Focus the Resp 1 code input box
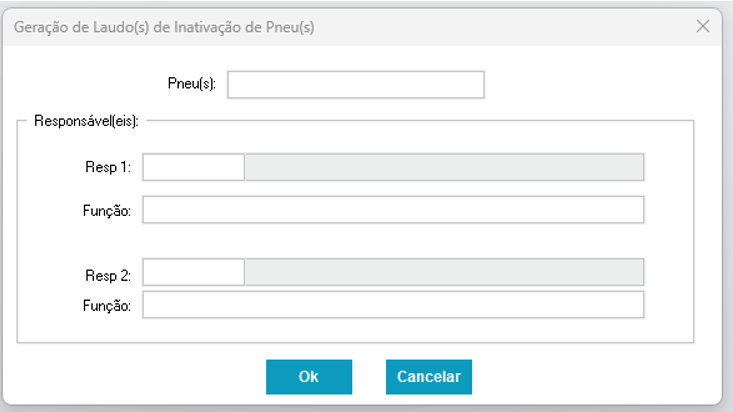733x412 pixels. [193, 167]
